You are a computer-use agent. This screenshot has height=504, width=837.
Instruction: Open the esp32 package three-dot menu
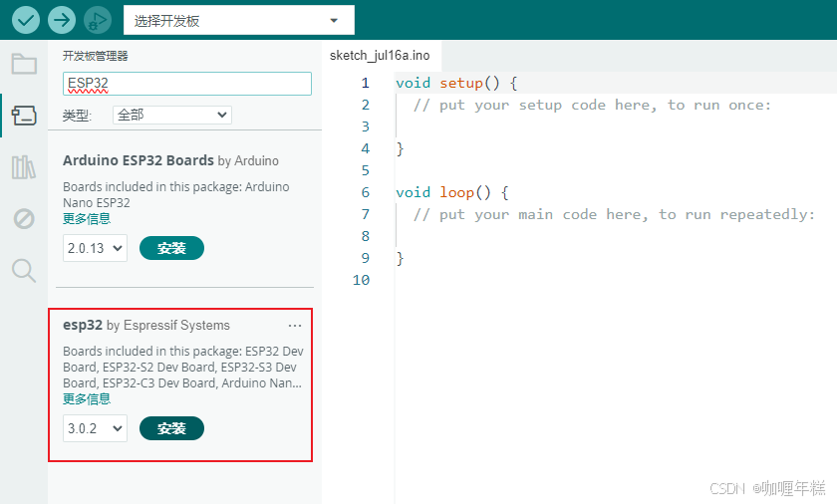(x=295, y=326)
